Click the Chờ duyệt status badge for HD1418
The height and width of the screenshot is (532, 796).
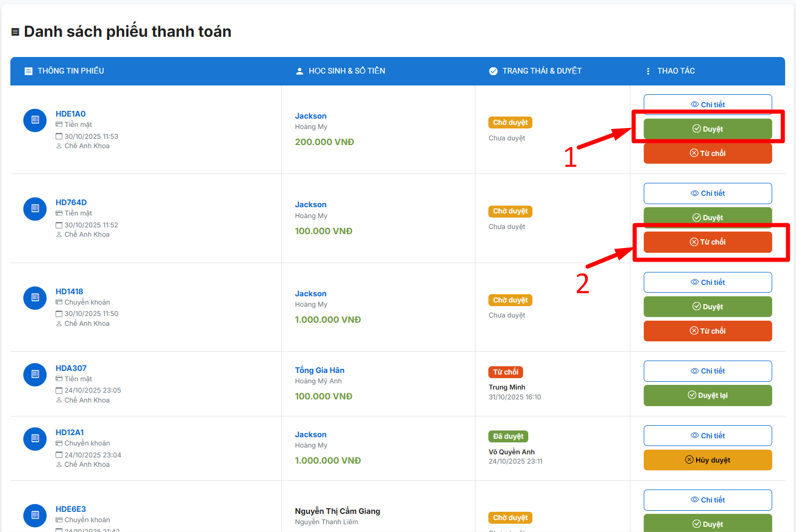click(510, 300)
